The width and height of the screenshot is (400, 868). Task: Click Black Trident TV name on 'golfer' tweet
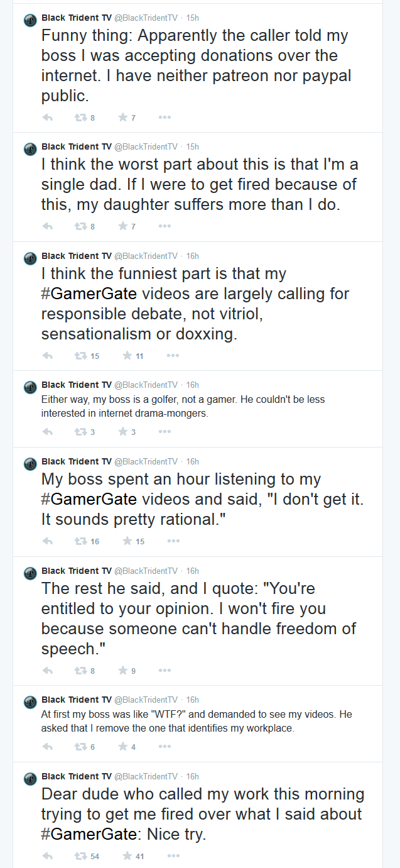(x=76, y=385)
